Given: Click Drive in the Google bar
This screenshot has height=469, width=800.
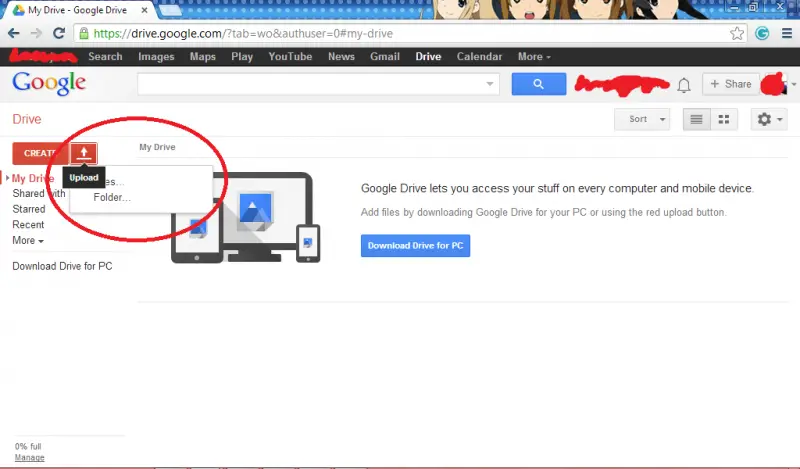Looking at the screenshot, I should click(428, 57).
